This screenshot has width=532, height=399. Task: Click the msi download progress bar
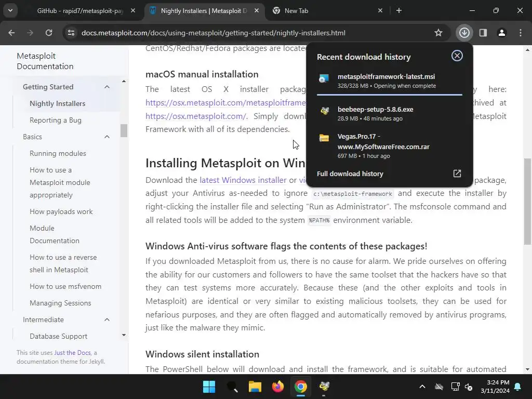pos(390,95)
